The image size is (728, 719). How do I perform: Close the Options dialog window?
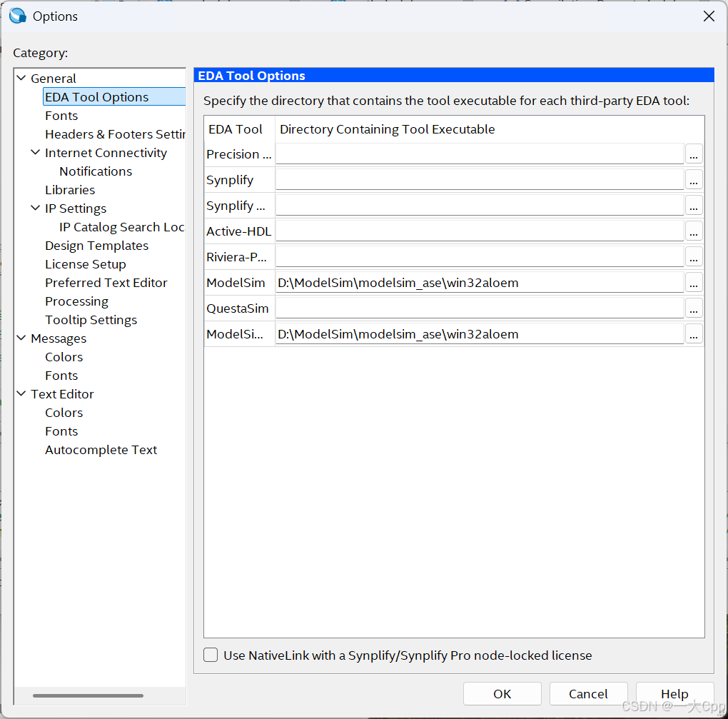point(709,16)
